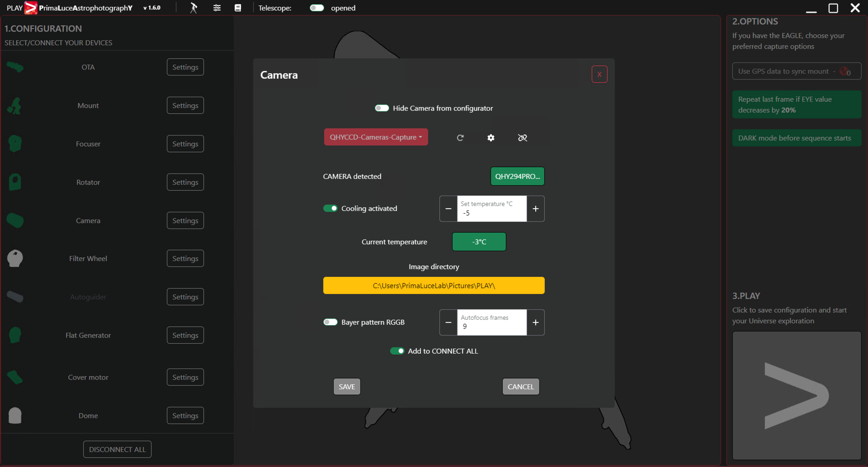
Task: Click the Mount device icon
Action: (15, 106)
